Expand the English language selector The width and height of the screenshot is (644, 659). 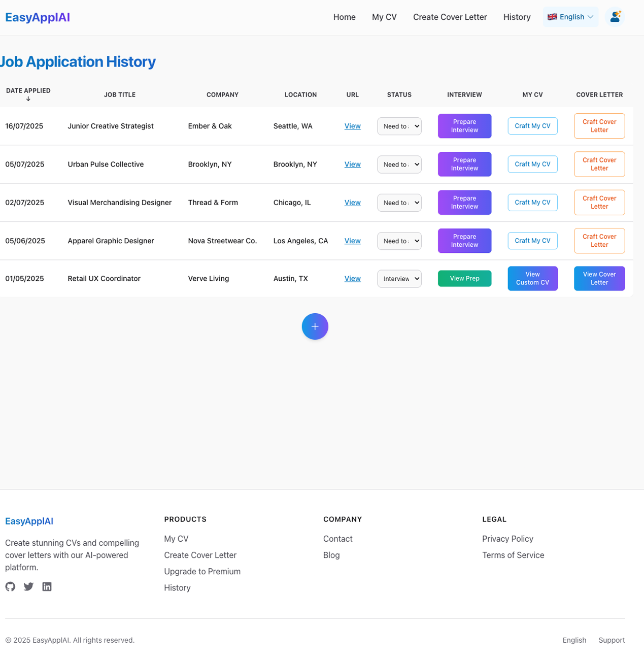[x=570, y=17]
